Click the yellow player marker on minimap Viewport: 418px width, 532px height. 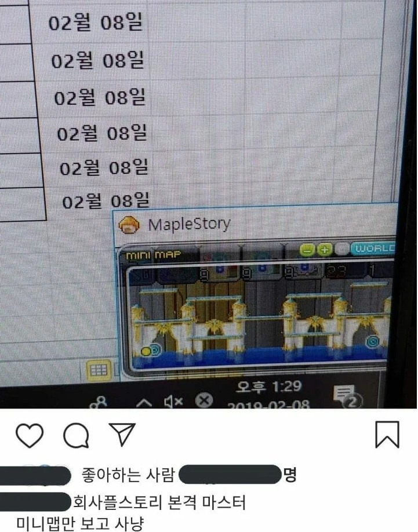[146, 351]
